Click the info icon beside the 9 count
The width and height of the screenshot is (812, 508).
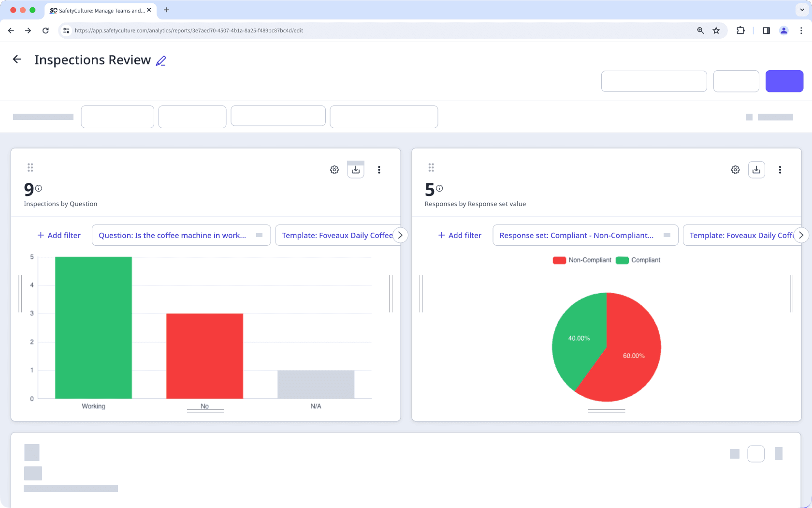click(x=39, y=189)
